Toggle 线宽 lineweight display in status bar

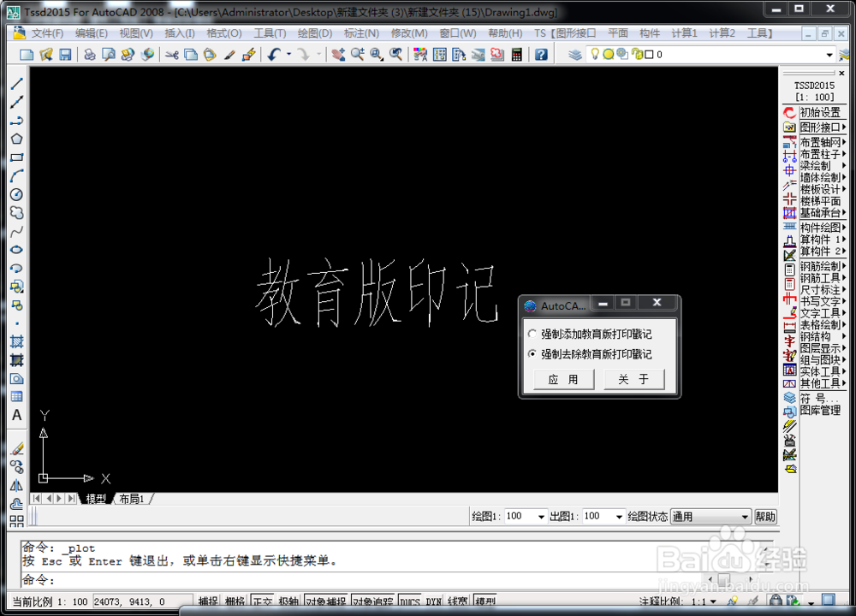tap(457, 601)
